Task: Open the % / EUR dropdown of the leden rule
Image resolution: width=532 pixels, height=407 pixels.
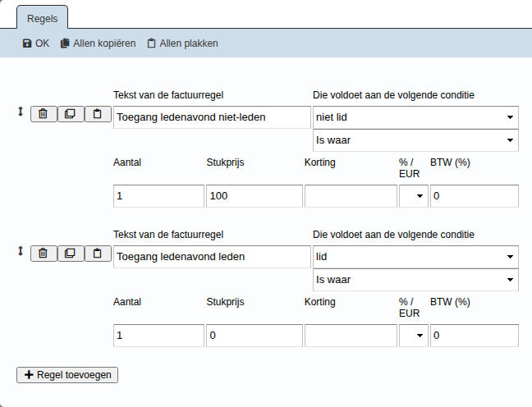Action: pyautogui.click(x=414, y=336)
